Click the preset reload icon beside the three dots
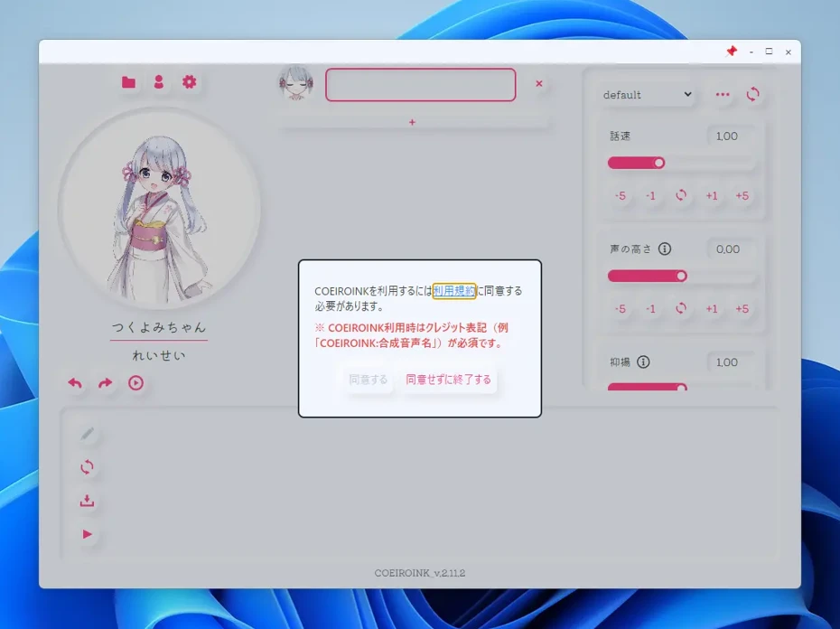This screenshot has width=840, height=629. [x=752, y=94]
